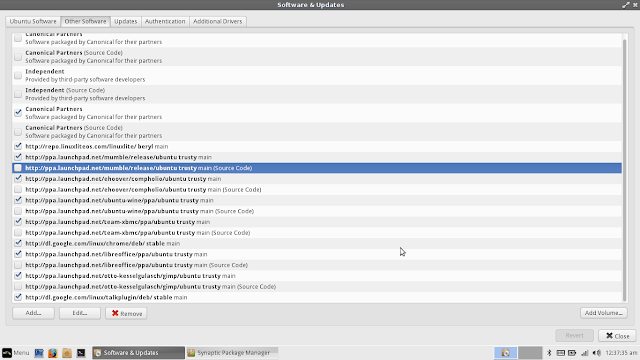Viewport: 640px width, 360px height.
Task: Close the Software & Updates dialog
Action: click(617, 336)
